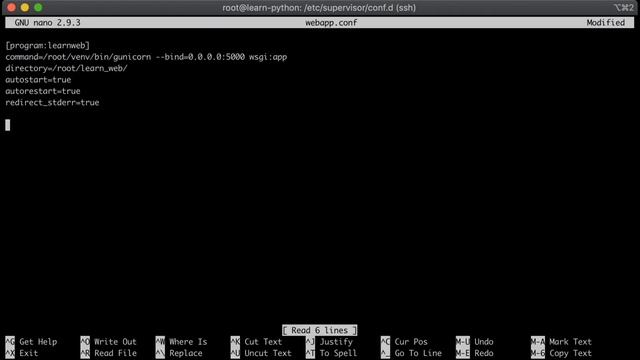
Task: Click the Exit shortcut label
Action: tap(29, 353)
